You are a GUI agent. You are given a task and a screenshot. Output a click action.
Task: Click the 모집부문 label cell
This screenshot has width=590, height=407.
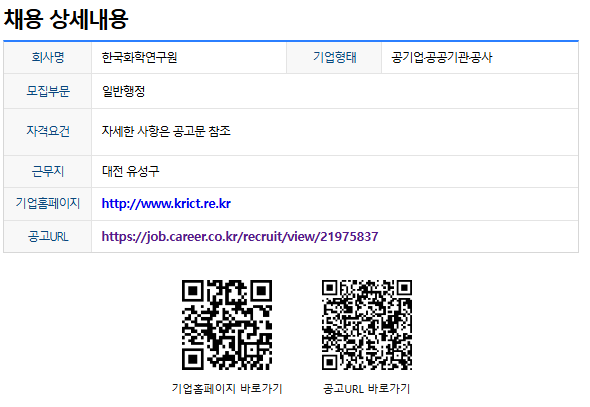[48, 91]
